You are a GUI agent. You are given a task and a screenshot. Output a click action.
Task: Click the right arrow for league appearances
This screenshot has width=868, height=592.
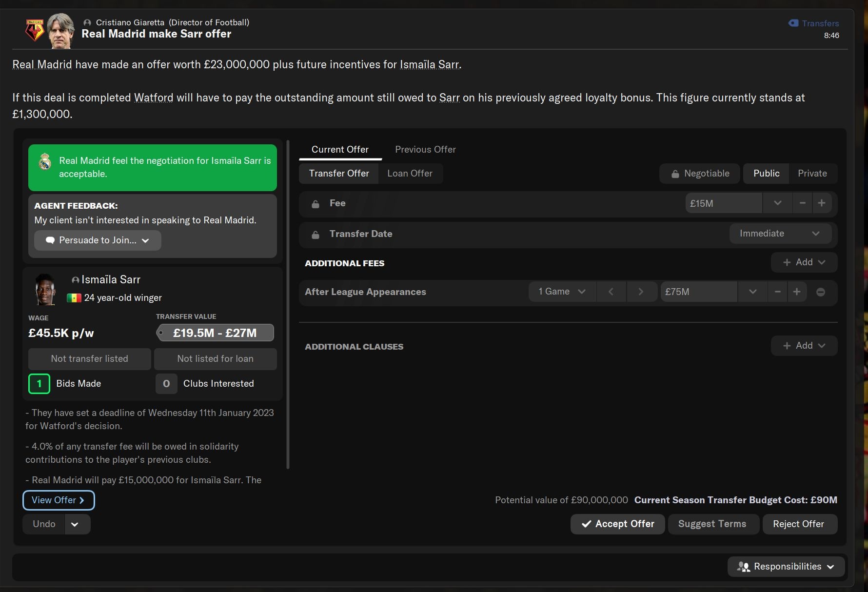pos(641,292)
